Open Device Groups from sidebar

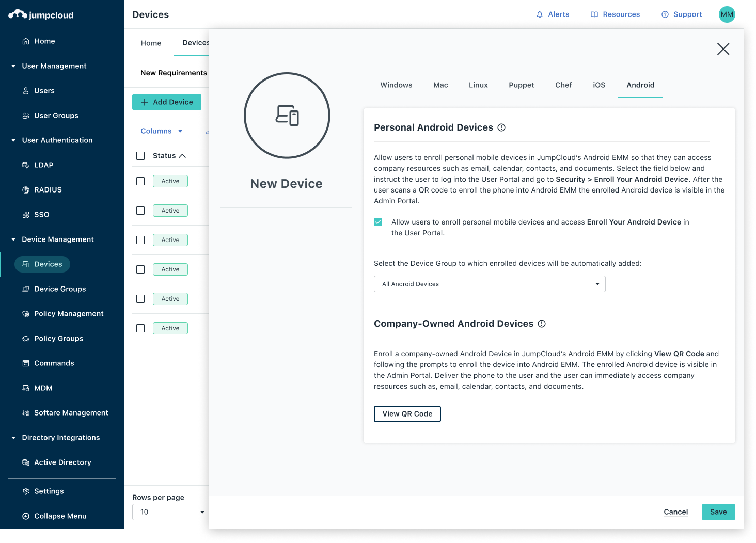pos(59,289)
